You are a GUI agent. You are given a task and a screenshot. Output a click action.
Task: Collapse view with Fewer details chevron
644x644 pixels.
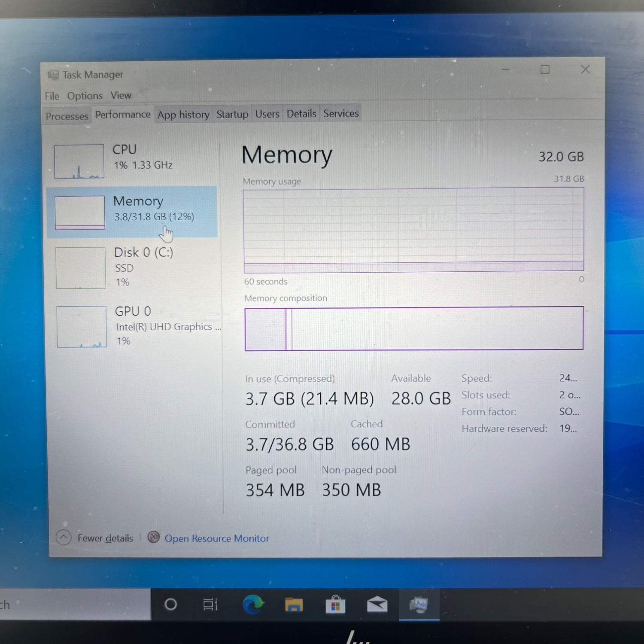click(64, 537)
